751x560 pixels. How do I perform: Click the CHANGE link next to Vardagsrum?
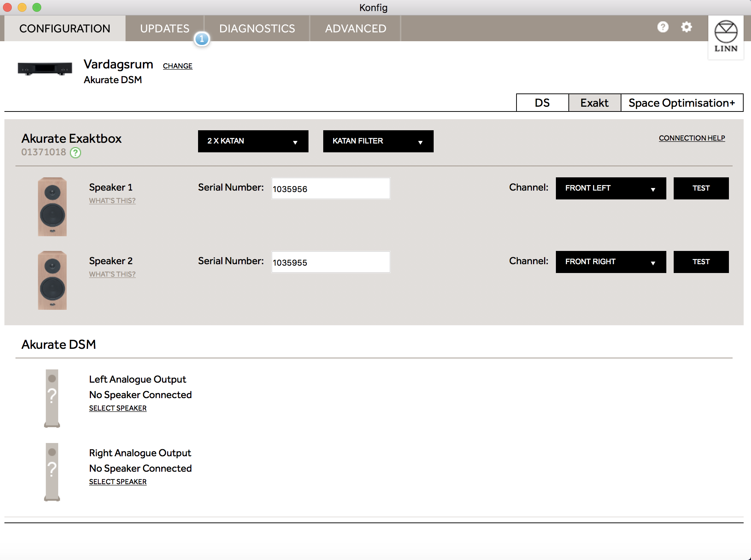(x=177, y=66)
